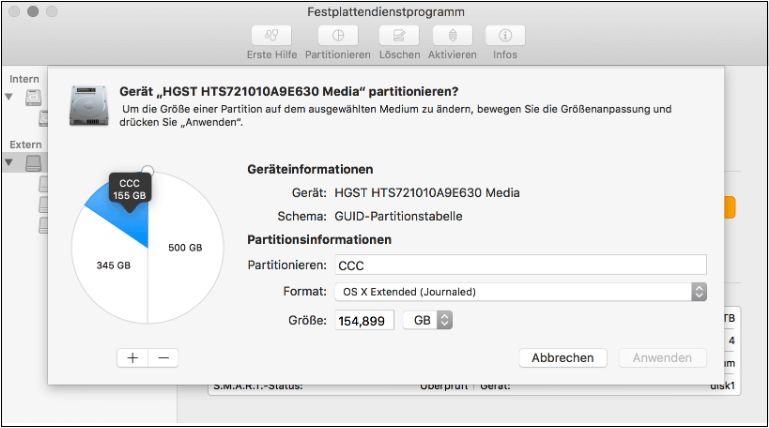
Task: Click the Extern sidebar section label
Action: click(26, 145)
